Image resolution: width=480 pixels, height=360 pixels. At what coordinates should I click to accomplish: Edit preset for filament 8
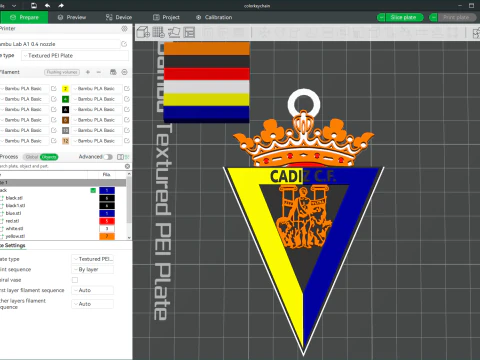pyautogui.click(x=127, y=120)
